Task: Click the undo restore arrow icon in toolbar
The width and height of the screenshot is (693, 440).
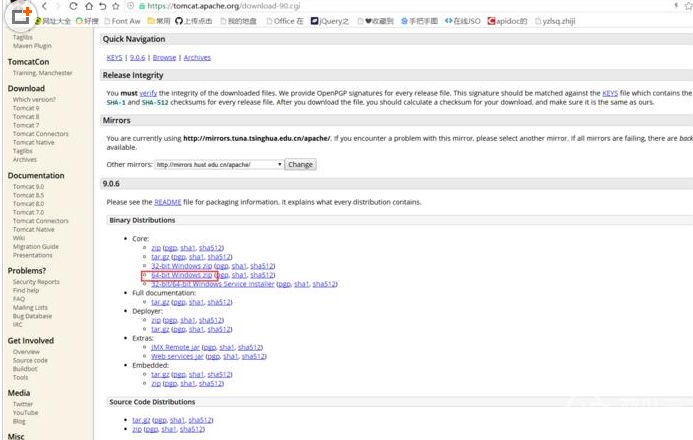Action: click(103, 6)
